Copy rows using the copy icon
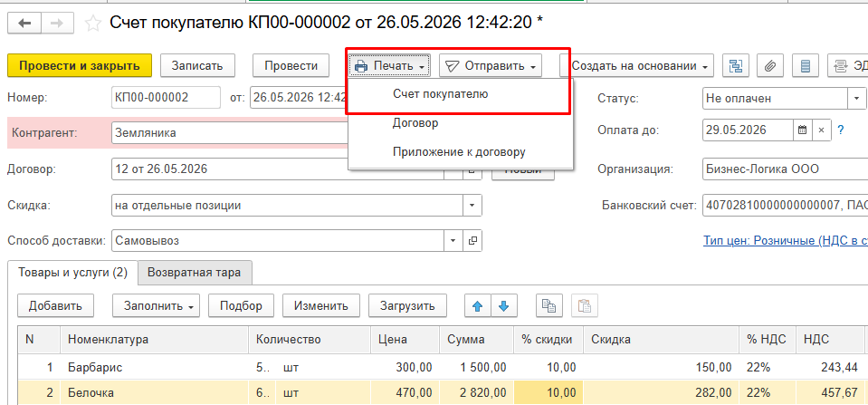868x405 pixels. [x=549, y=305]
